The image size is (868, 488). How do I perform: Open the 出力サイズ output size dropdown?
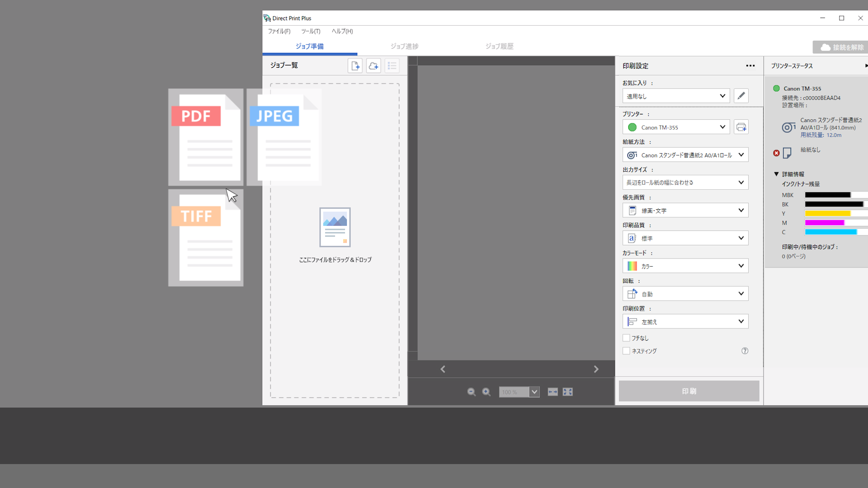685,183
